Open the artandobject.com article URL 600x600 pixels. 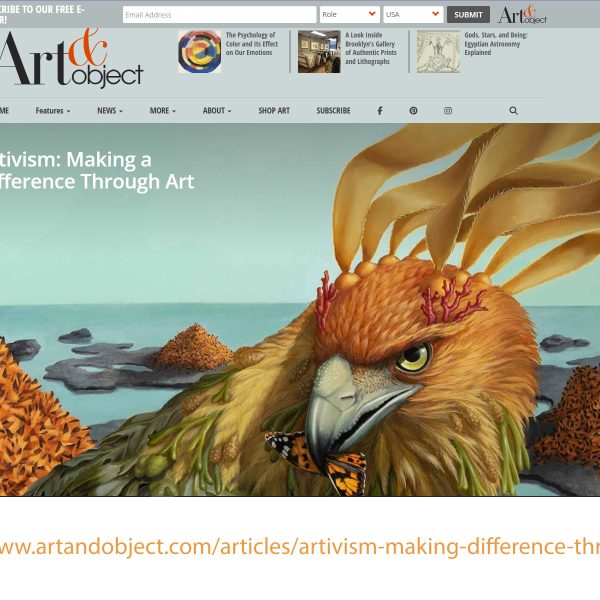[x=300, y=546]
